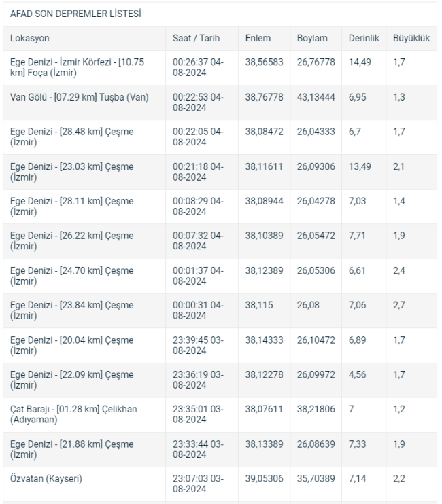Select the Çat Barajı Çelikhan (Adıyaman) row
The width and height of the screenshot is (442, 504).
pos(220,414)
